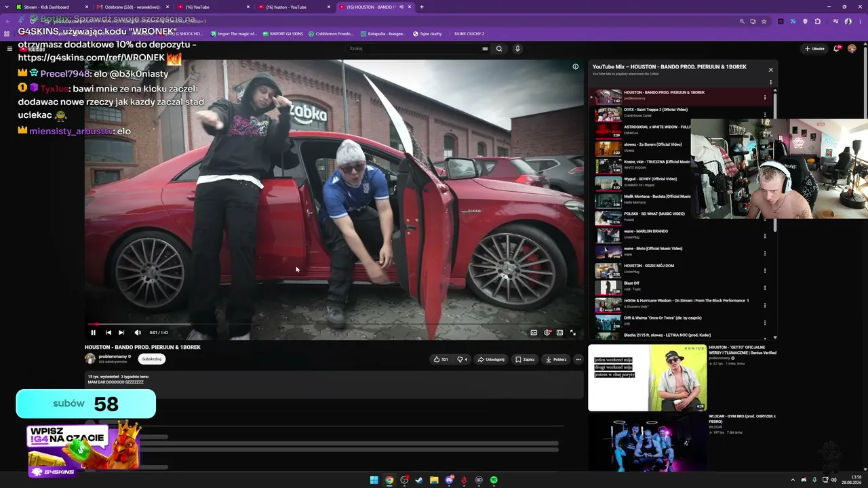The width and height of the screenshot is (868, 488).
Task: Open options for DIVIX - Saint Trappa 3
Action: point(765,115)
